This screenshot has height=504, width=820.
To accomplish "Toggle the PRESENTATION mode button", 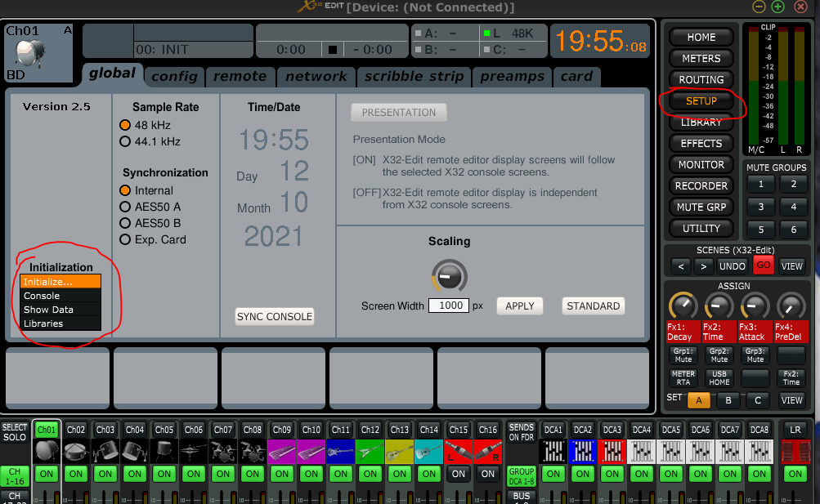I will (398, 112).
